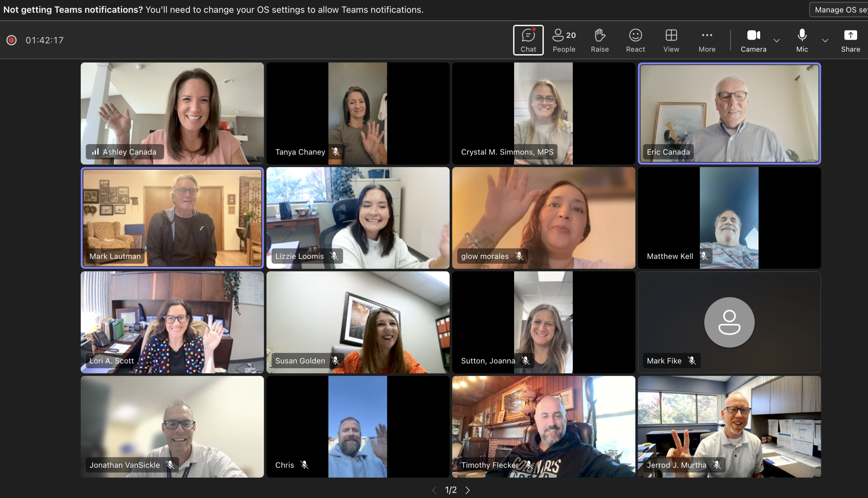Click muted mic icon beside Jonathan VanSickle

(170, 465)
